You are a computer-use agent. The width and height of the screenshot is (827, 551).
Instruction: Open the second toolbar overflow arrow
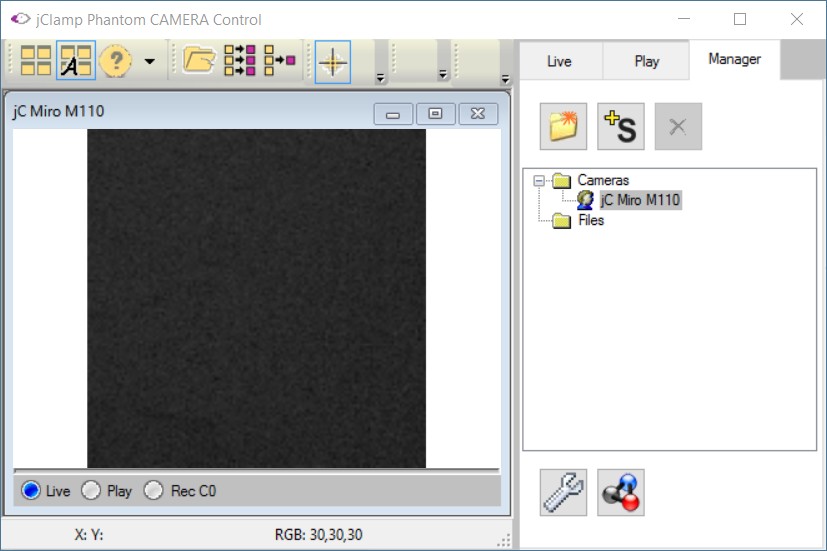[x=443, y=75]
